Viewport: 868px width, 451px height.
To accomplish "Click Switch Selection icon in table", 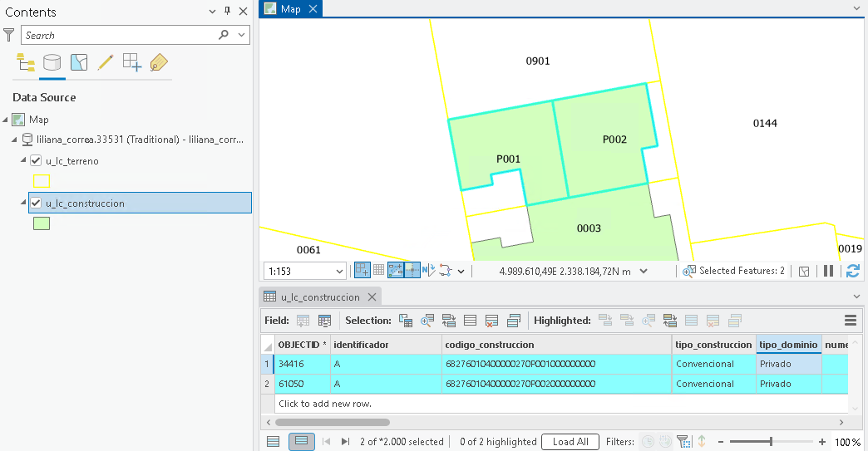I will (449, 321).
